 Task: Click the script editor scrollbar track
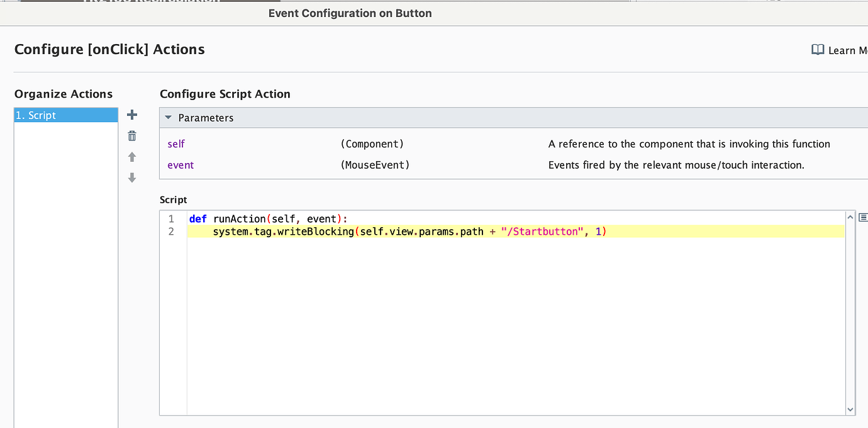pos(850,315)
